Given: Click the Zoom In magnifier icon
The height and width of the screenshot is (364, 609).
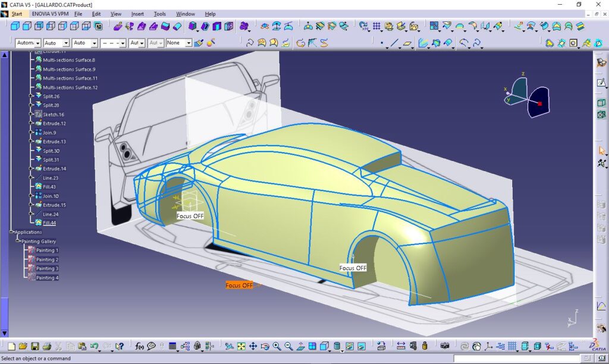Looking at the screenshot, I should (277, 346).
